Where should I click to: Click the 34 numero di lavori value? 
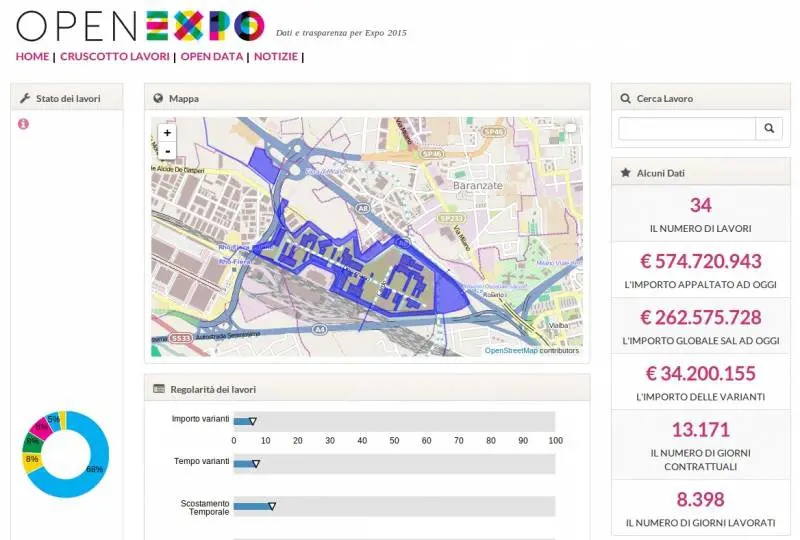pos(701,205)
